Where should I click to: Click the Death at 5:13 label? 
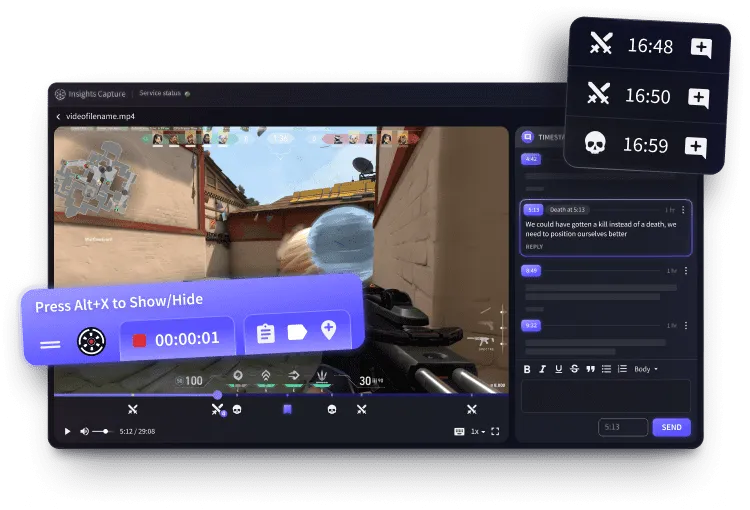(x=567, y=210)
